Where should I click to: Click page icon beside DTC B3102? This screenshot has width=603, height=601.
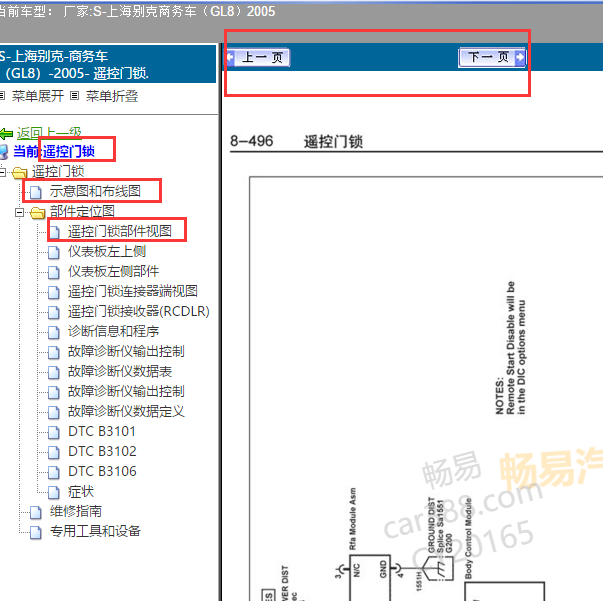click(54, 452)
